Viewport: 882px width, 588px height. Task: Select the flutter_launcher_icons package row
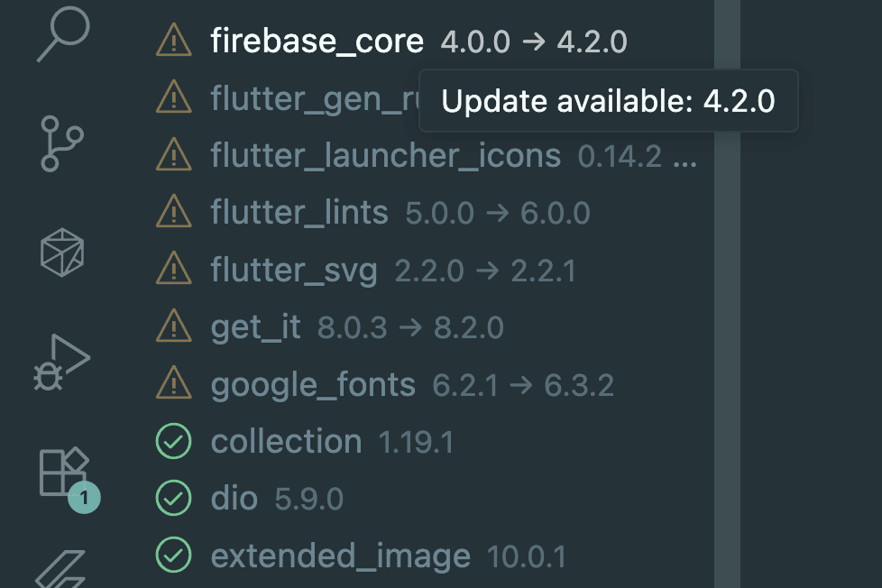(386, 156)
